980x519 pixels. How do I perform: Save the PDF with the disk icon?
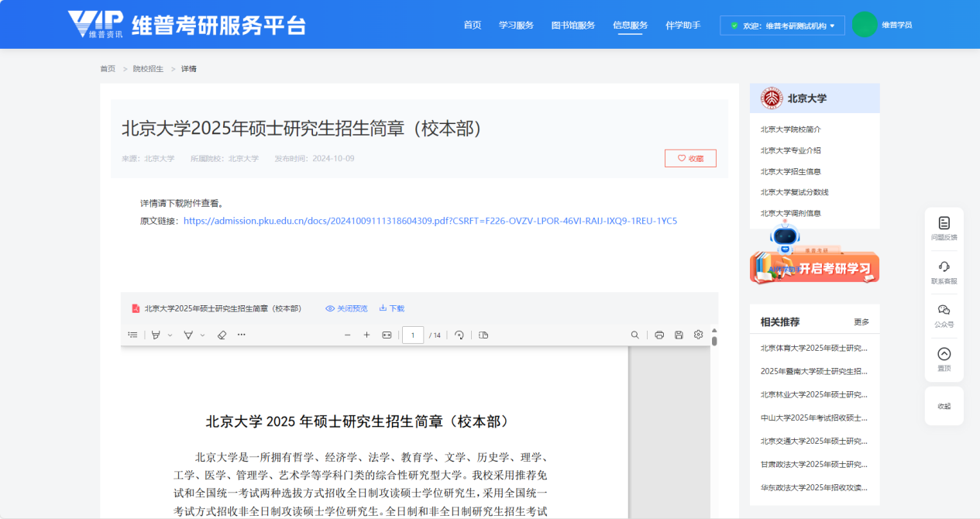pos(679,335)
